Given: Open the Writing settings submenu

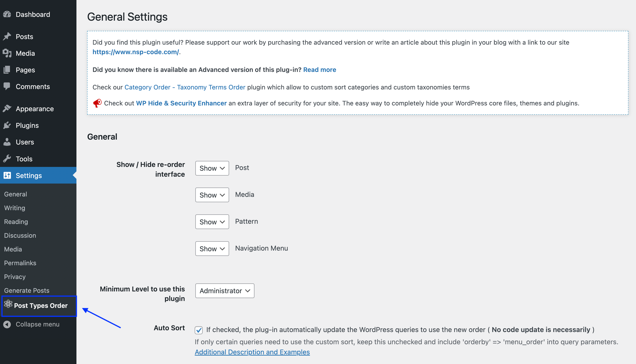Looking at the screenshot, I should tap(14, 208).
